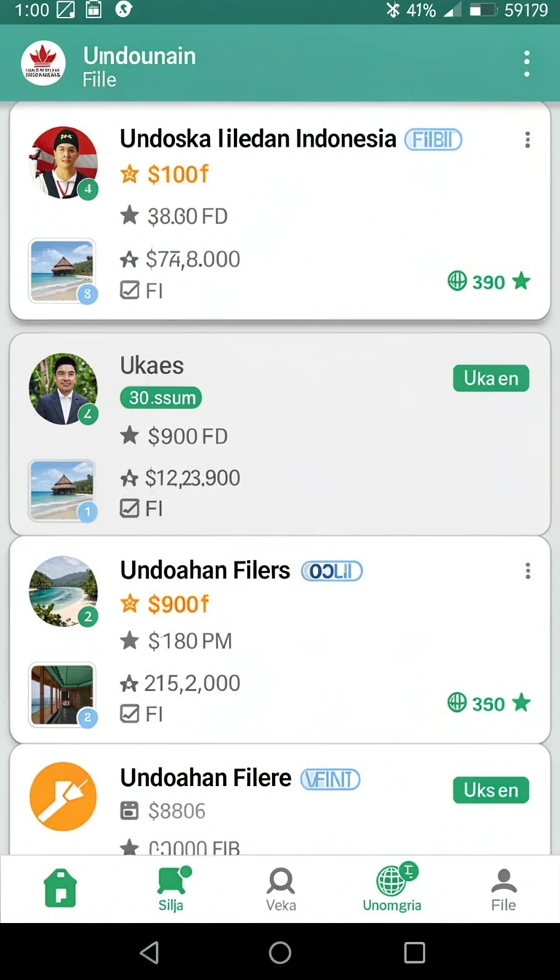Toggle the FI checkbox in the Ukaes card
The width and height of the screenshot is (560, 980).
click(x=130, y=507)
